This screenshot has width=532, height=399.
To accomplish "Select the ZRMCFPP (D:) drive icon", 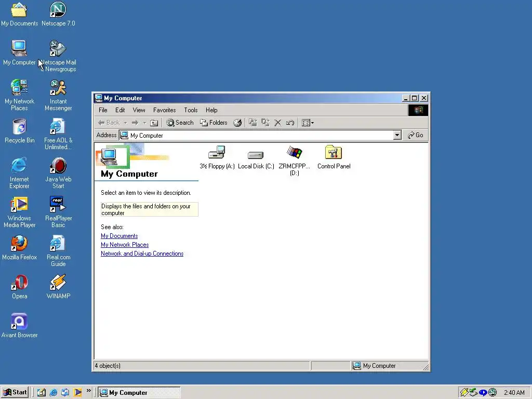I will (294, 161).
